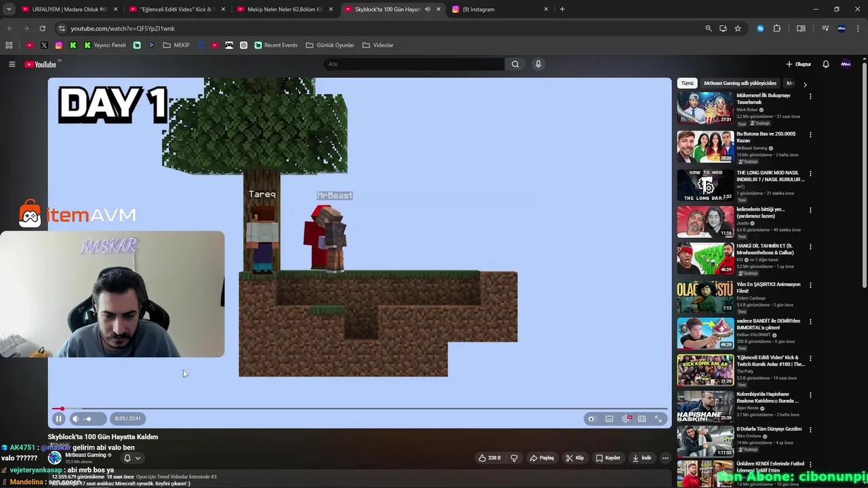This screenshot has width=868, height=488.
Task: Open the 'Günlük Oyunlar' bookmark folder
Action: [x=330, y=45]
